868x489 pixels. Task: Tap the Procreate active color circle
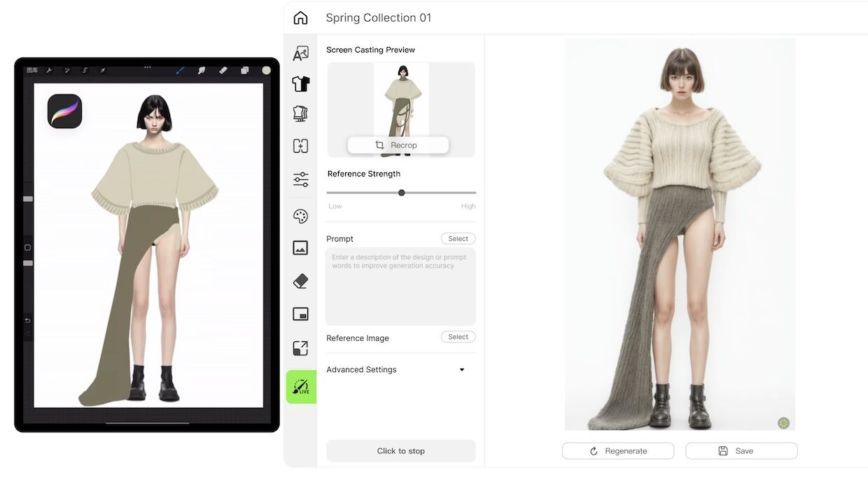tap(266, 70)
